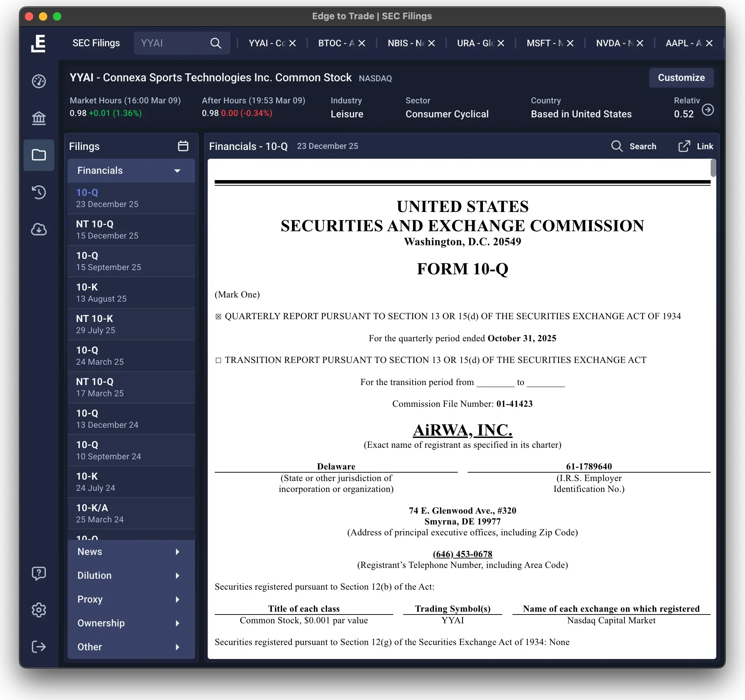Select the bank/institutions icon in the sidebar

[39, 118]
